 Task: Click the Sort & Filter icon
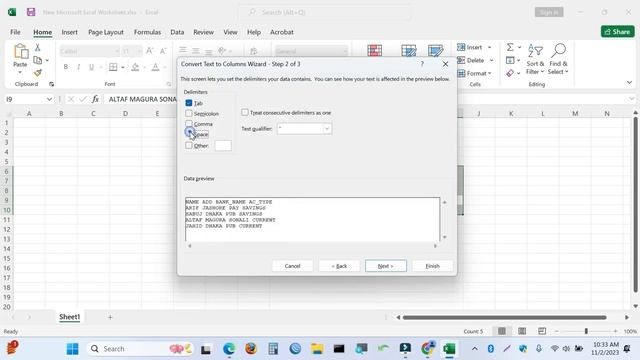(535, 51)
